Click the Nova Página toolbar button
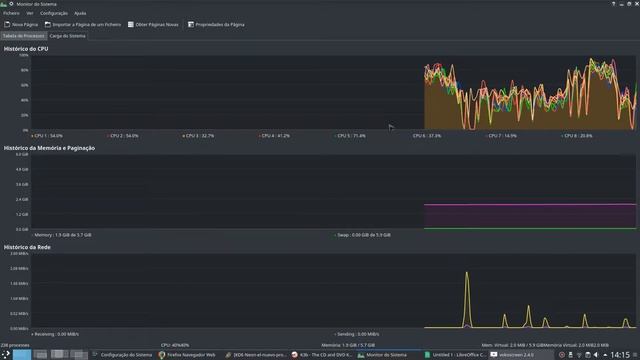The width and height of the screenshot is (640, 360). pyautogui.click(x=21, y=24)
